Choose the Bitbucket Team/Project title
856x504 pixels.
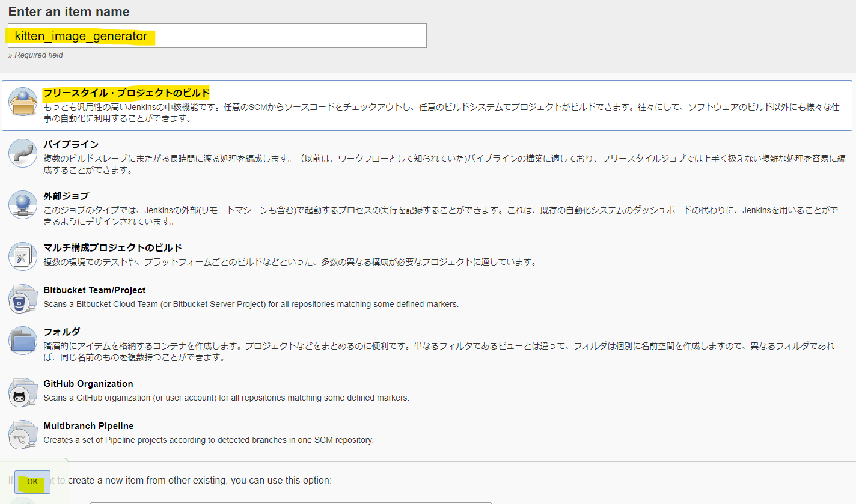pos(94,290)
